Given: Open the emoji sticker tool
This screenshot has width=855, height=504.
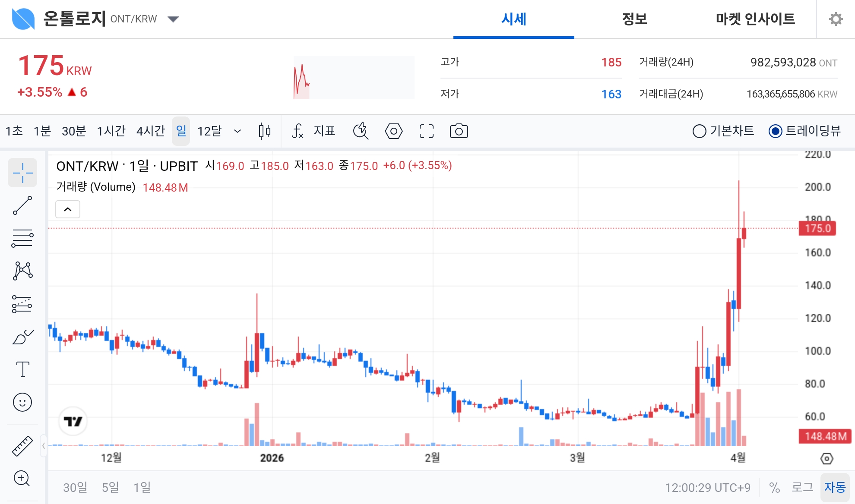Looking at the screenshot, I should point(22,402).
